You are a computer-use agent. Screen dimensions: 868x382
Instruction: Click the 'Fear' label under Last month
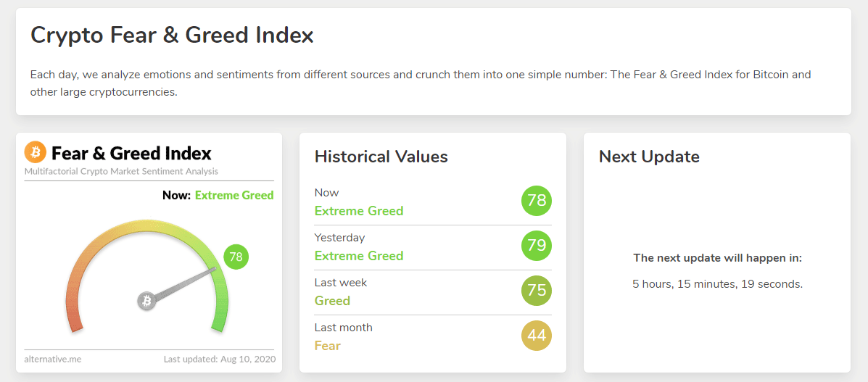click(x=327, y=346)
